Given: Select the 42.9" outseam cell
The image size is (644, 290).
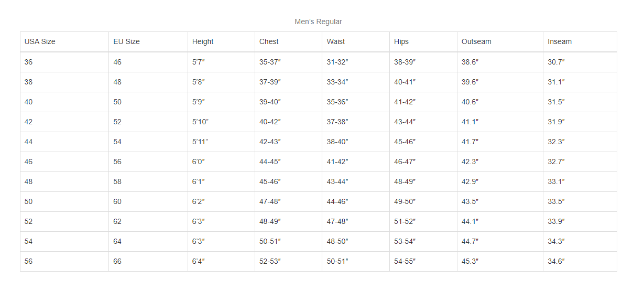Looking at the screenshot, I should 470,181.
